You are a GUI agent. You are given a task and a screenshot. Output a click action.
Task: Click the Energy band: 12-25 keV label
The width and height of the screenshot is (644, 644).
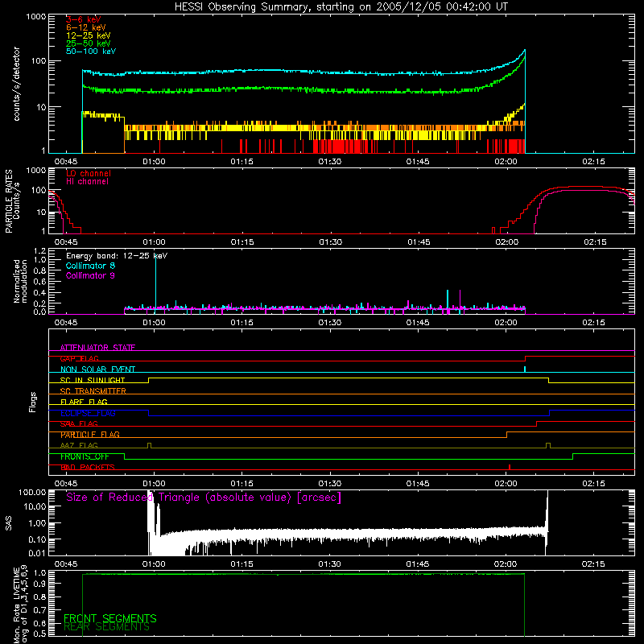tap(117, 256)
